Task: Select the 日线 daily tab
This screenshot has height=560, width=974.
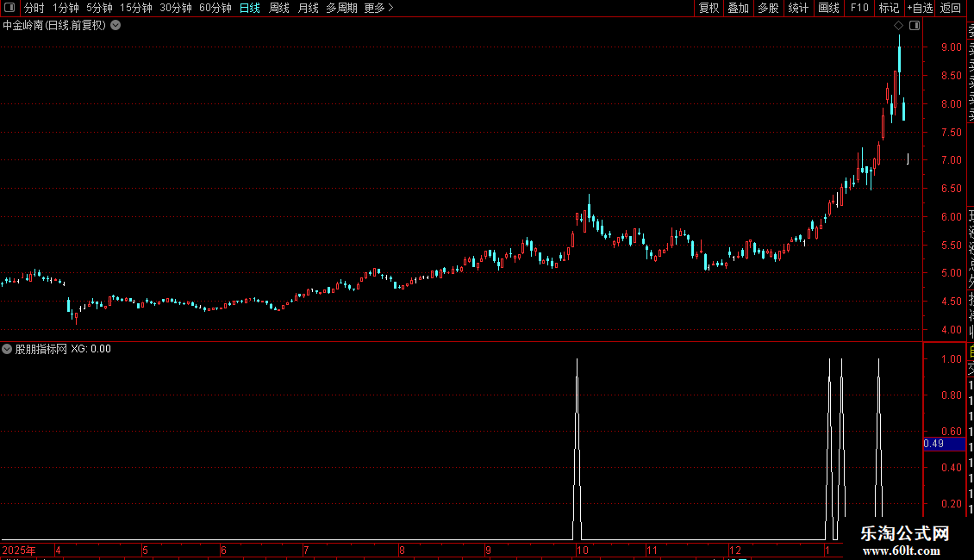Action: pyautogui.click(x=250, y=8)
